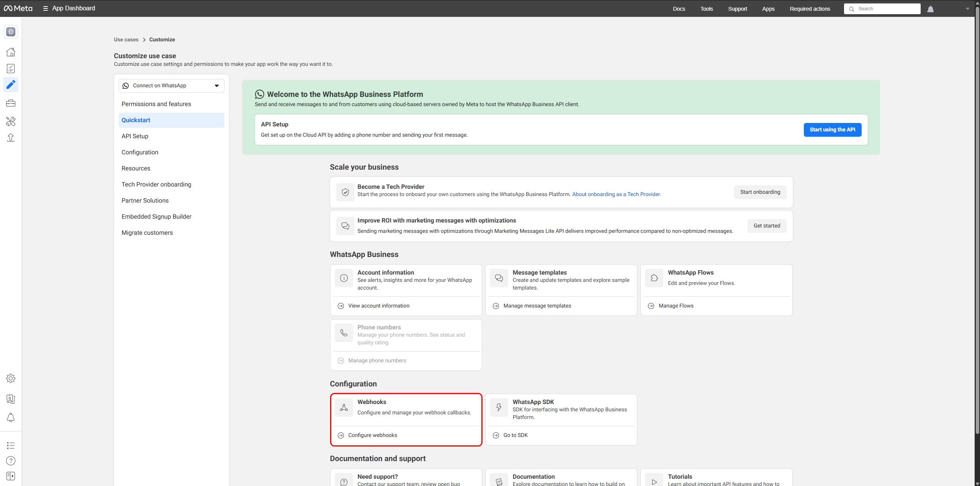Image resolution: width=980 pixels, height=486 pixels.
Task: Open App settings gear icon
Action: click(11, 378)
